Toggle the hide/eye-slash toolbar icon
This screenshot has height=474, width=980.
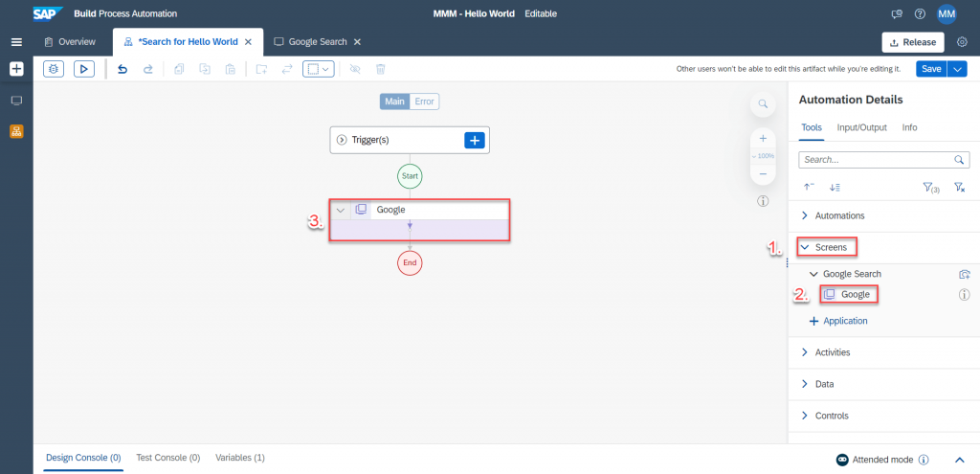click(355, 69)
